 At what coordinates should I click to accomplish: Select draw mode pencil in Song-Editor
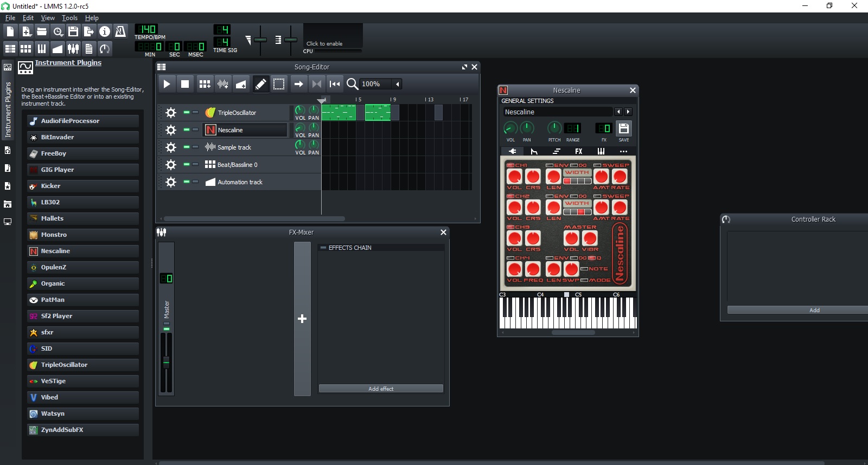(x=261, y=84)
